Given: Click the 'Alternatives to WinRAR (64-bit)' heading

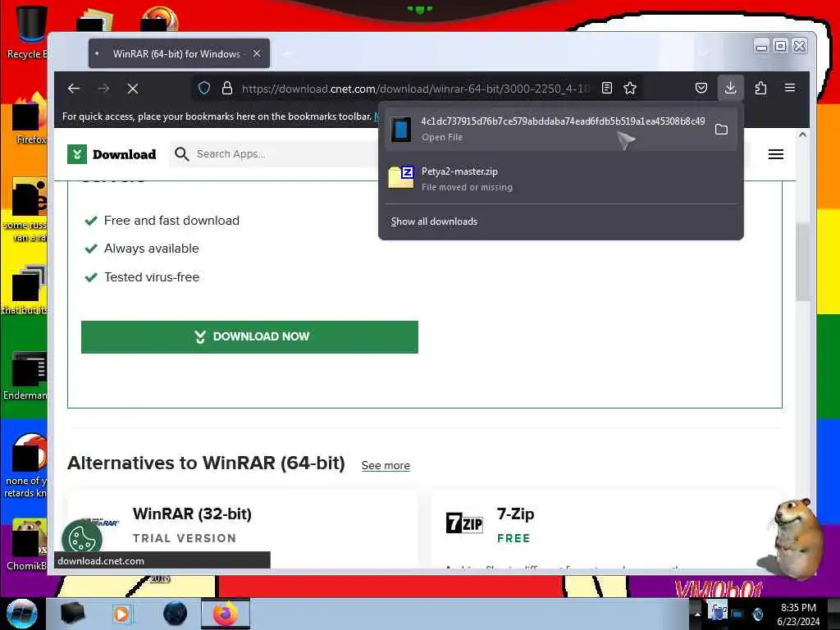Looking at the screenshot, I should [206, 463].
